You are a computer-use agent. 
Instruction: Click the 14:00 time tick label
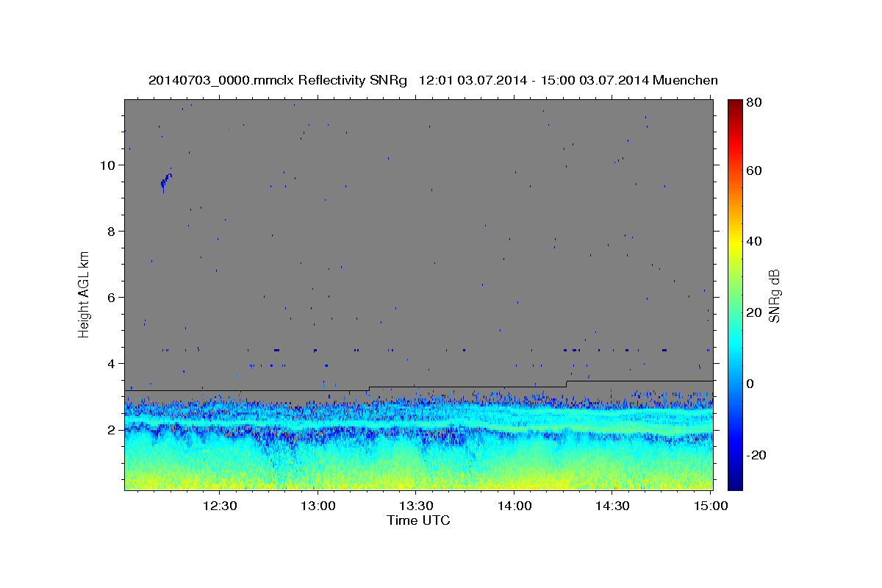click(514, 506)
